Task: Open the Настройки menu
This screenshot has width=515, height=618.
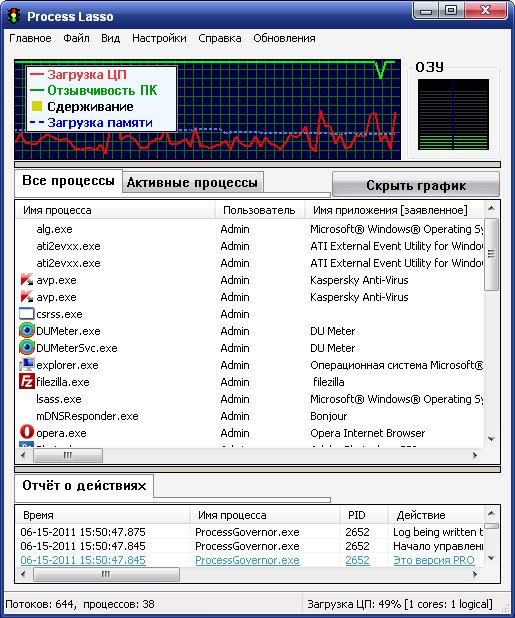Action: (x=159, y=38)
